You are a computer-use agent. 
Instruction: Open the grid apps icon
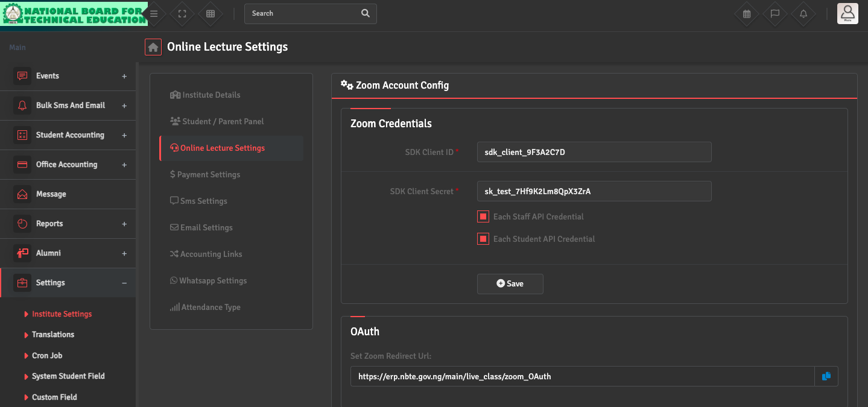coord(211,14)
